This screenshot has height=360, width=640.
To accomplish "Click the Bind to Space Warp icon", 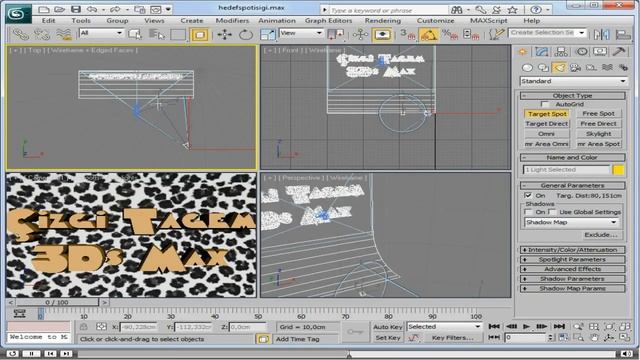I will (x=64, y=35).
